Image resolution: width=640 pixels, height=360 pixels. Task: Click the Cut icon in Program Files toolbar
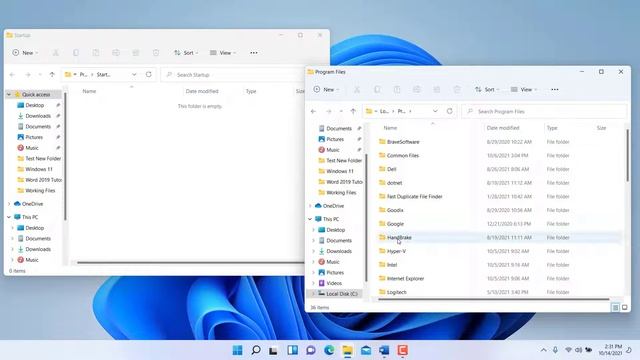(357, 89)
